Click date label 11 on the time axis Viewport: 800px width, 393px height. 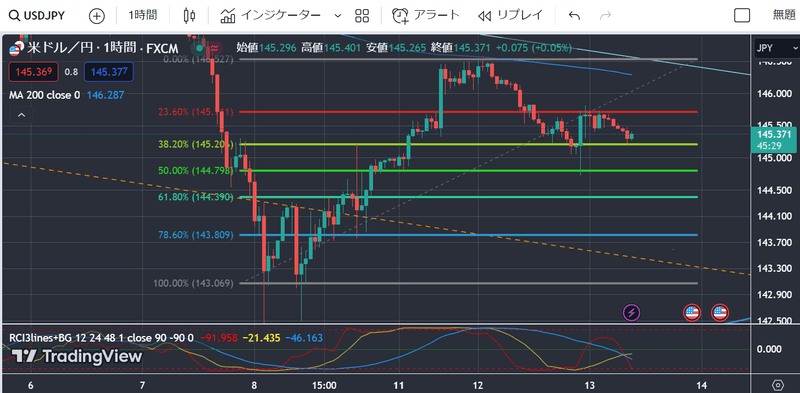399,384
